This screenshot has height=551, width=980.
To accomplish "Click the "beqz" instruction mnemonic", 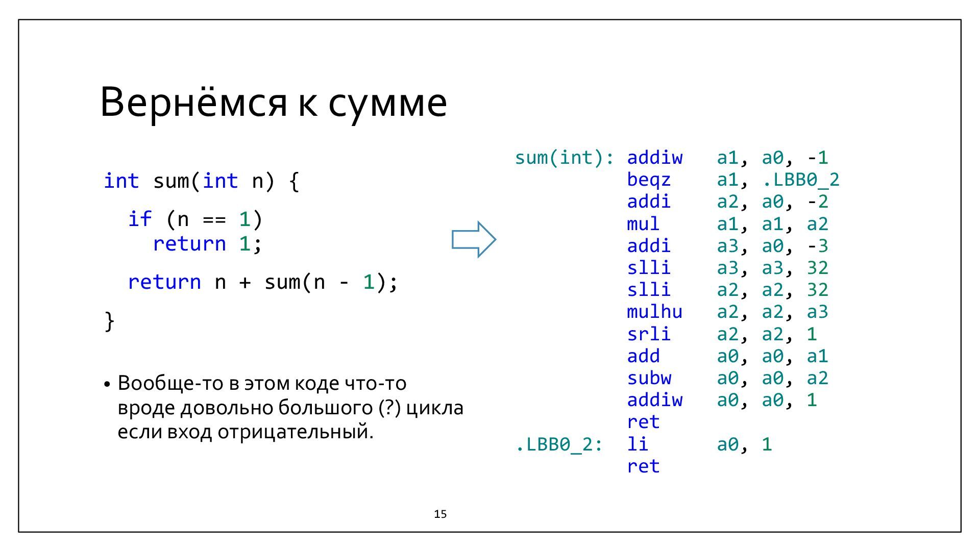I will pos(648,180).
